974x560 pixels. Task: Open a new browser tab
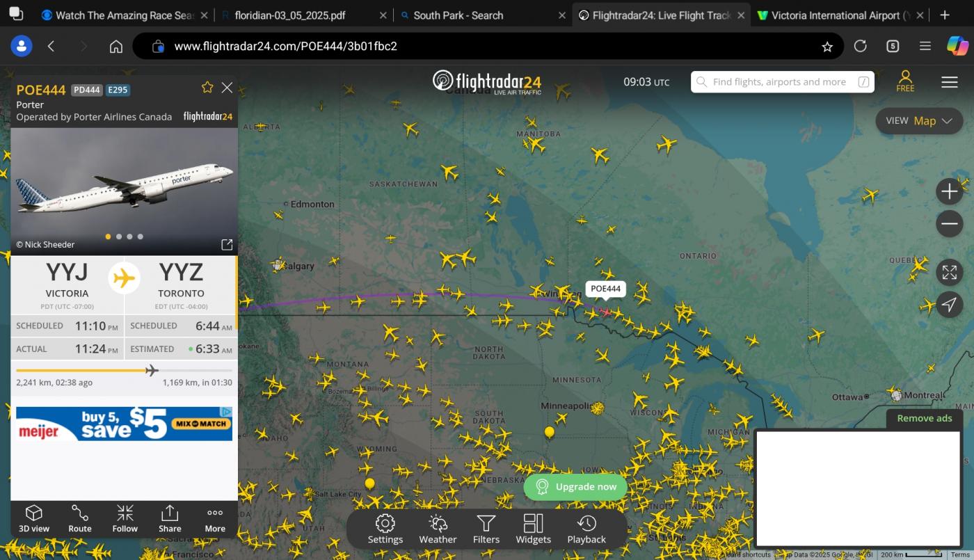coord(944,15)
